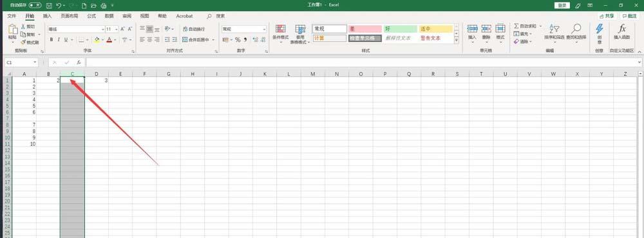The width and height of the screenshot is (644, 238).
Task: Toggle the AutoSave switch
Action: tap(35, 6)
